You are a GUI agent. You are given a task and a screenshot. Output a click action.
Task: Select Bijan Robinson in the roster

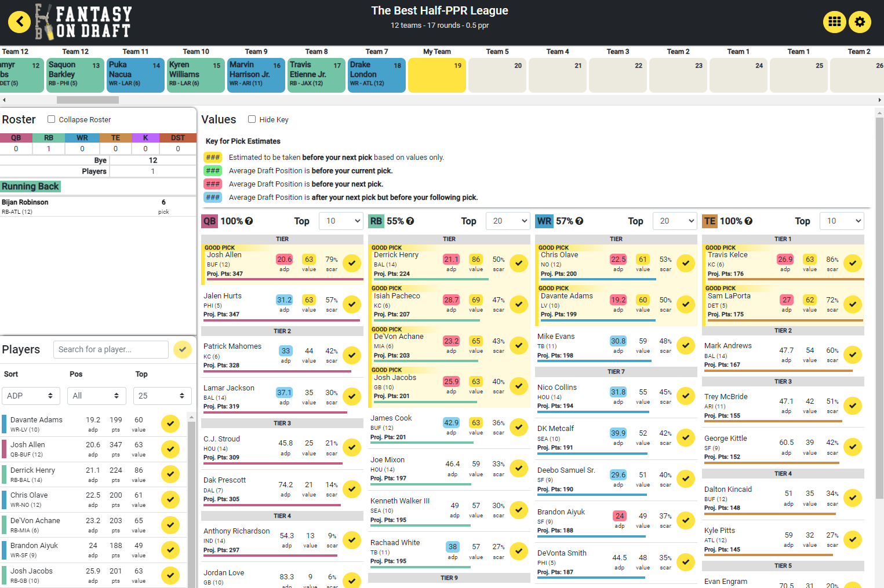coord(97,207)
